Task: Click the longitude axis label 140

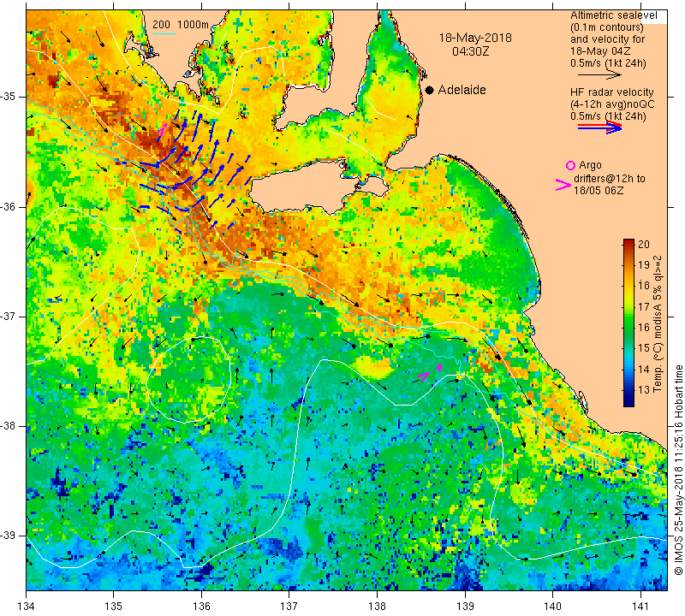Action: pos(552,606)
